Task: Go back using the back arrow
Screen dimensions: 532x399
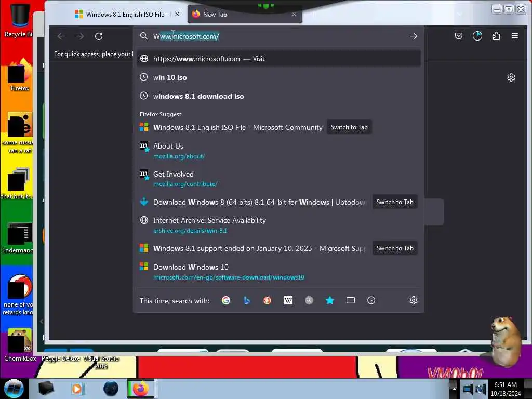Action: coord(61,36)
